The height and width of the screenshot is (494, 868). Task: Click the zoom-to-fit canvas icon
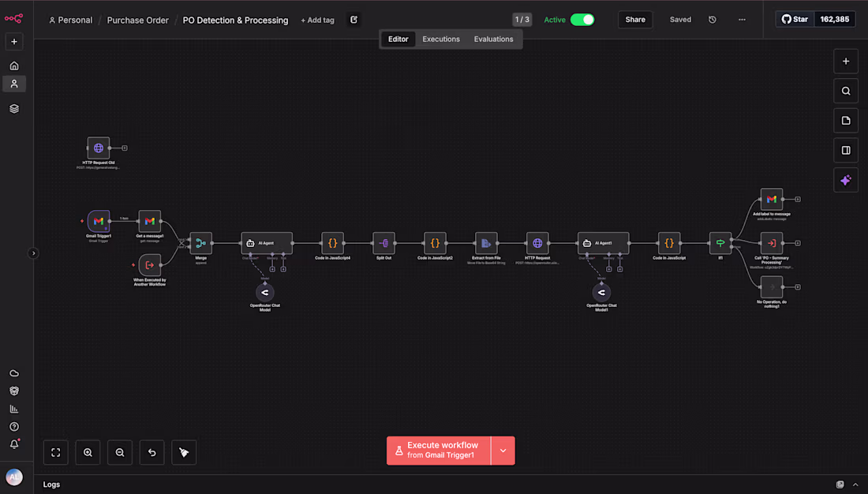55,452
